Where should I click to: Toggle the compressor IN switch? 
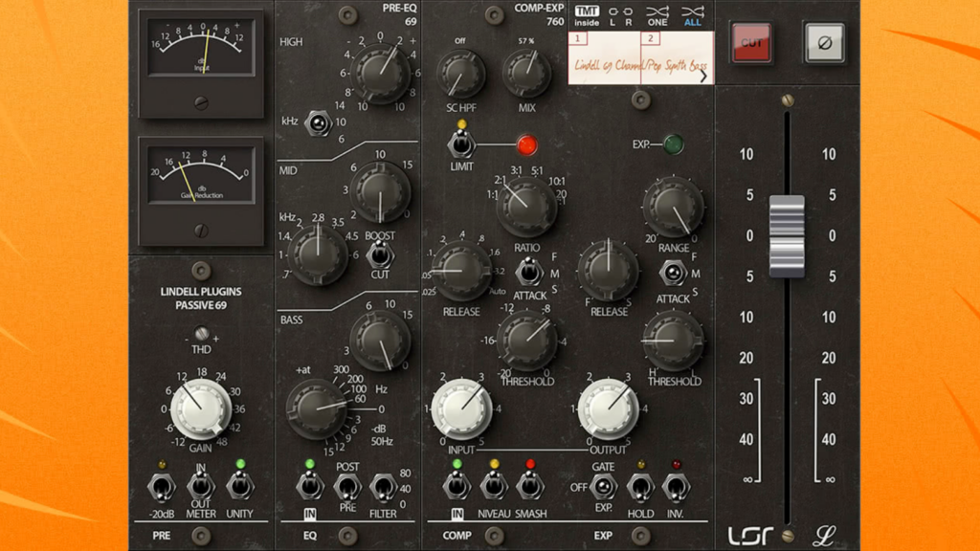point(457,487)
